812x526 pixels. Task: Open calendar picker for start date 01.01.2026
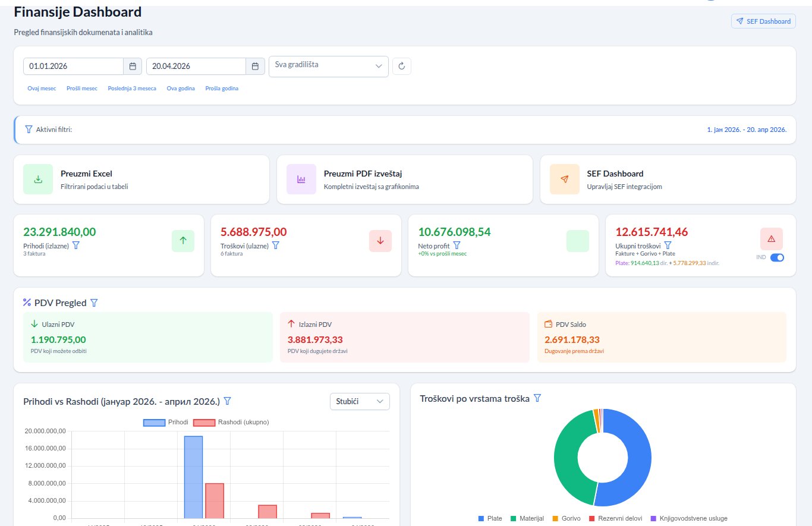(x=133, y=67)
